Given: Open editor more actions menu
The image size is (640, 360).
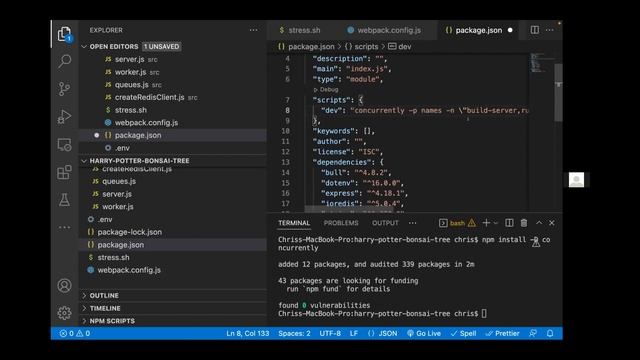Looking at the screenshot, I should (550, 30).
